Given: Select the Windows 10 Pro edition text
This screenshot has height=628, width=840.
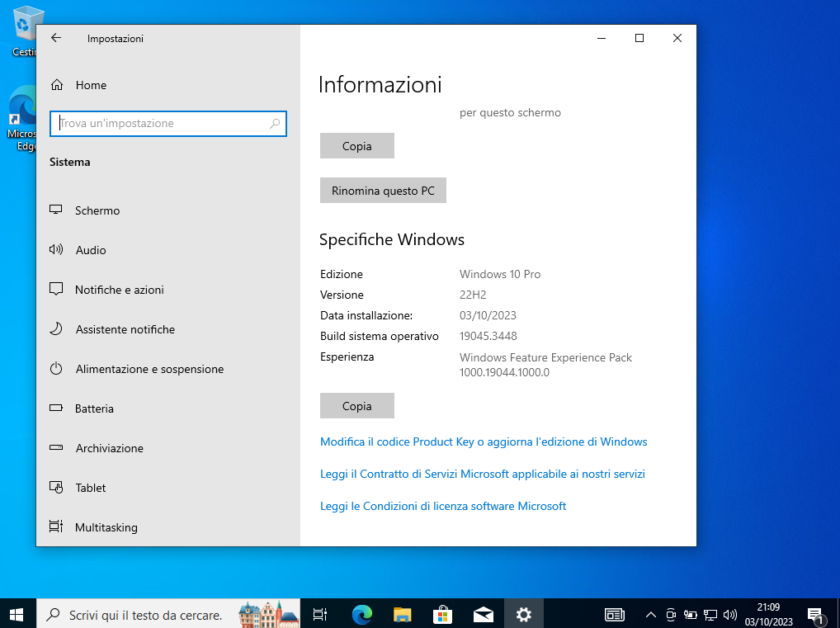Looking at the screenshot, I should [x=500, y=274].
